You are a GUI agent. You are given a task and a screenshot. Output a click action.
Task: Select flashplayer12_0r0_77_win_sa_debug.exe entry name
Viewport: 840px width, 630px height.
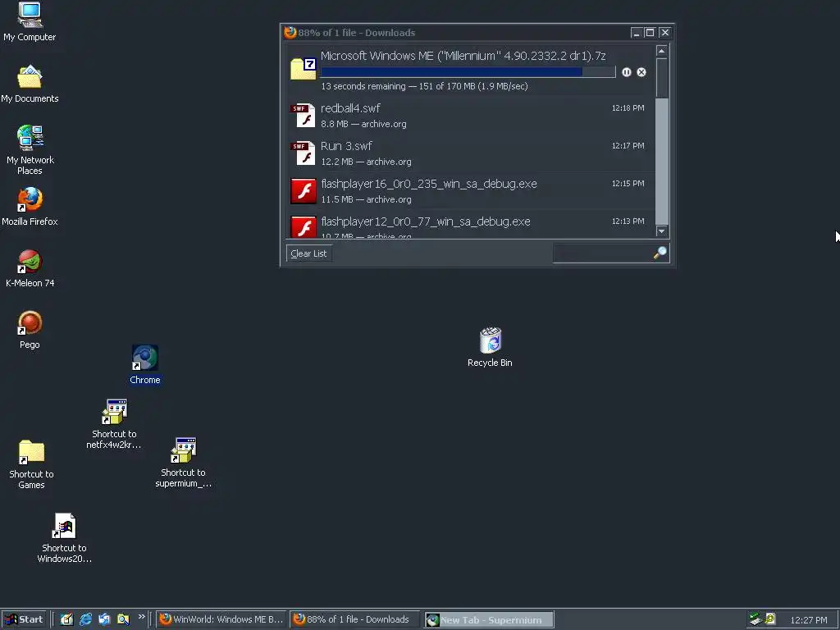pyautogui.click(x=426, y=221)
